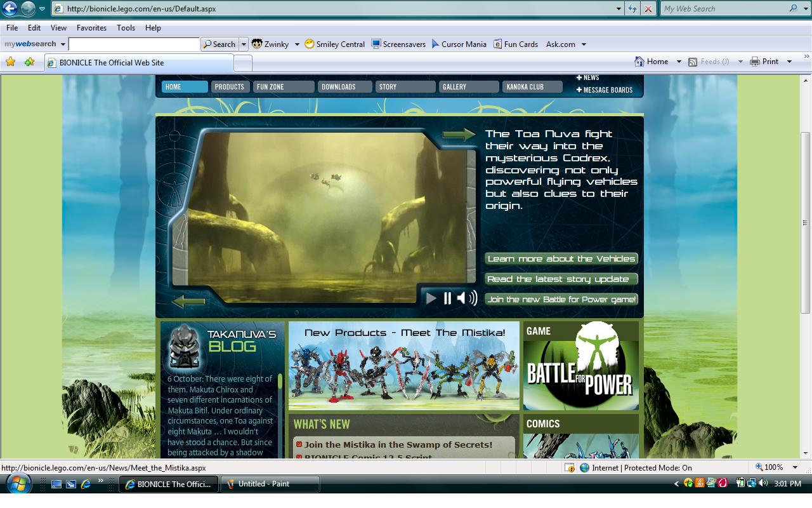Go to the HOME site navigation tab

185,87
